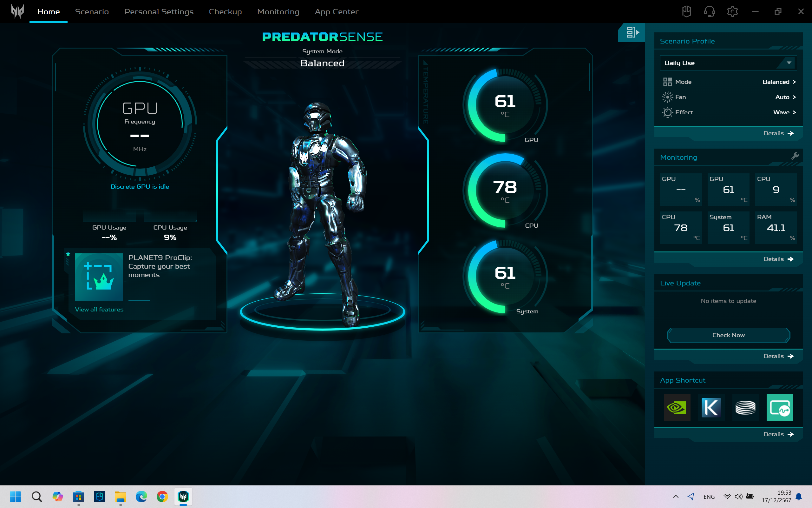The height and width of the screenshot is (508, 812).
Task: Open the Personal Settings tab
Action: click(x=159, y=11)
